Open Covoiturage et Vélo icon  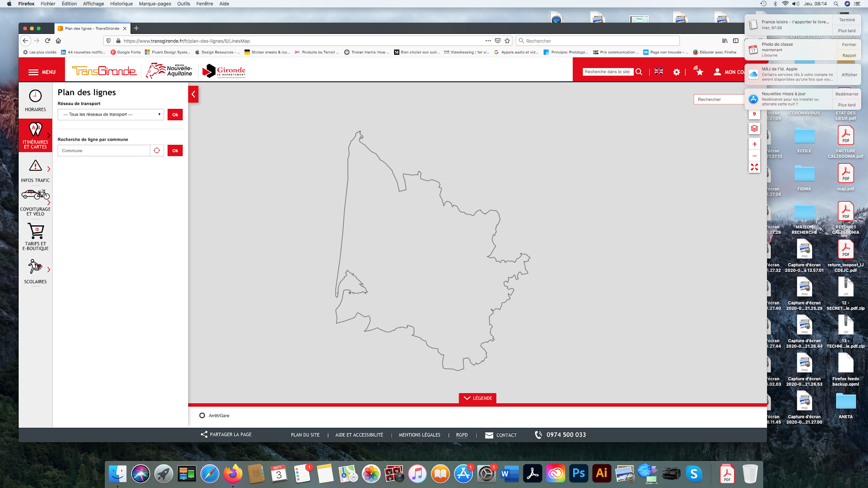(35, 194)
